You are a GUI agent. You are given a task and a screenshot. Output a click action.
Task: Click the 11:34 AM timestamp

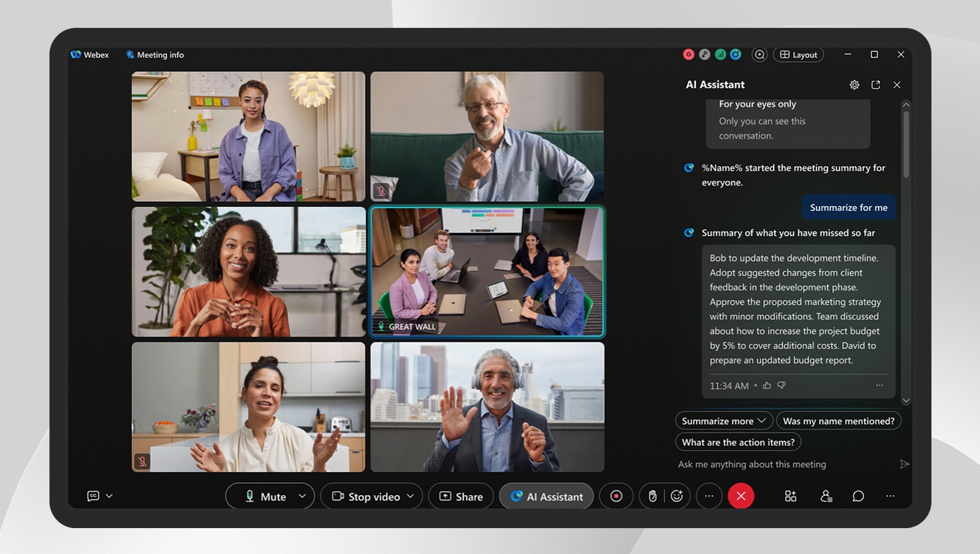click(729, 386)
